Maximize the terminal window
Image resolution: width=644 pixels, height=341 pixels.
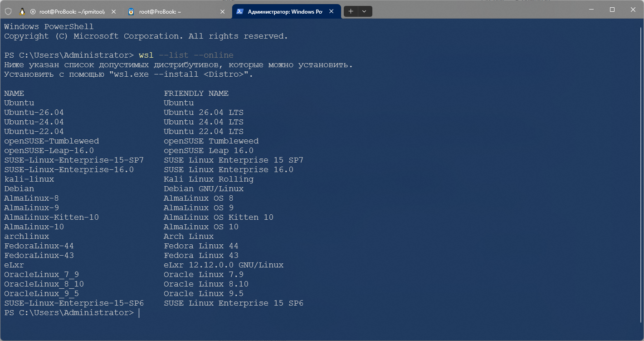point(612,10)
